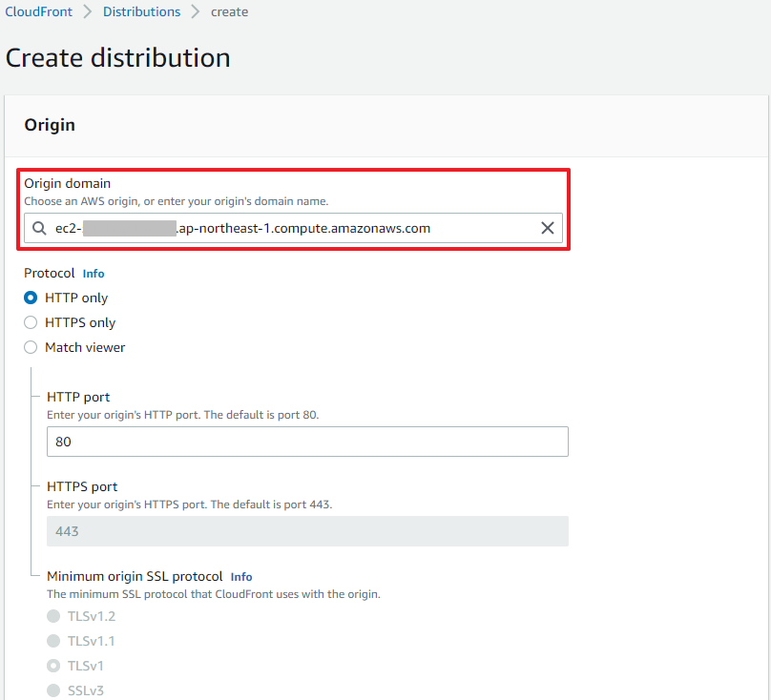The height and width of the screenshot is (700, 771).
Task: Click the 'default is port 80' description
Action: (183, 415)
